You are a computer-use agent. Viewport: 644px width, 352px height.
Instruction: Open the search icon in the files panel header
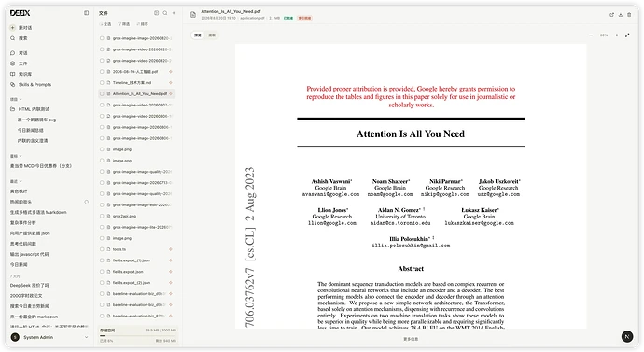pyautogui.click(x=165, y=13)
